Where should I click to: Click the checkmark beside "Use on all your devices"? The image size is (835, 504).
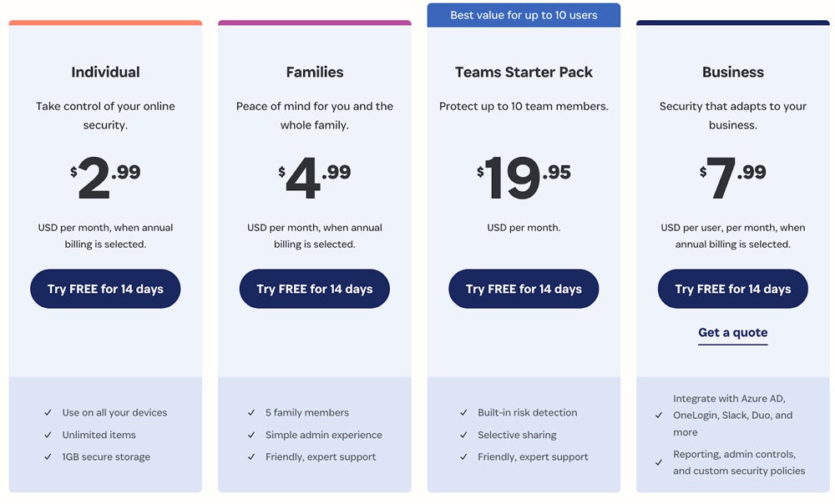click(x=48, y=412)
